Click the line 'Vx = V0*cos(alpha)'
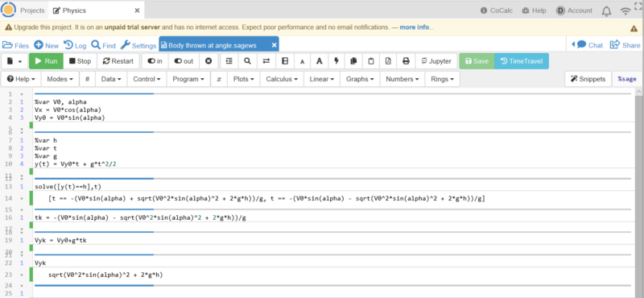Image resolution: width=644 pixels, height=298 pixels. pos(68,110)
